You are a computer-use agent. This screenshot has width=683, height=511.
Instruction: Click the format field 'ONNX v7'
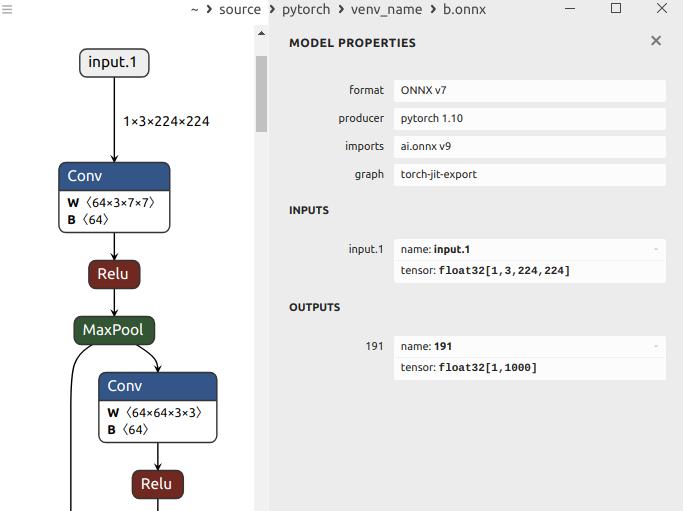tap(529, 90)
